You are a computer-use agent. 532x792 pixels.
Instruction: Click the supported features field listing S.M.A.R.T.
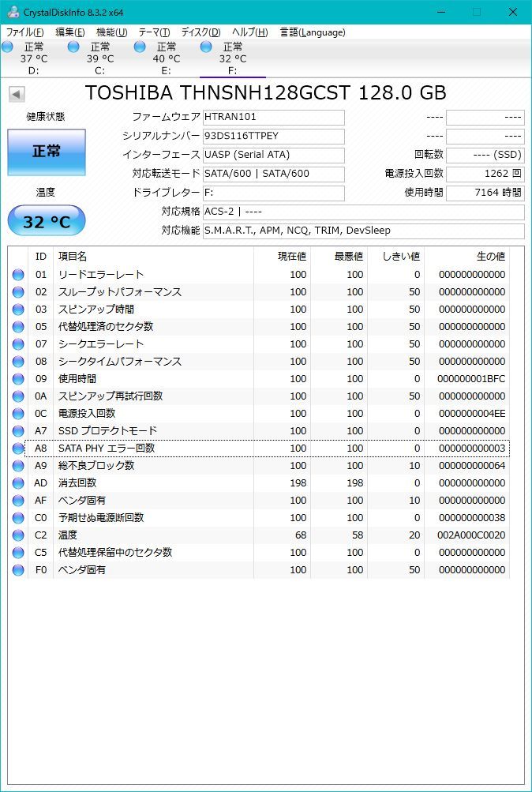click(363, 231)
